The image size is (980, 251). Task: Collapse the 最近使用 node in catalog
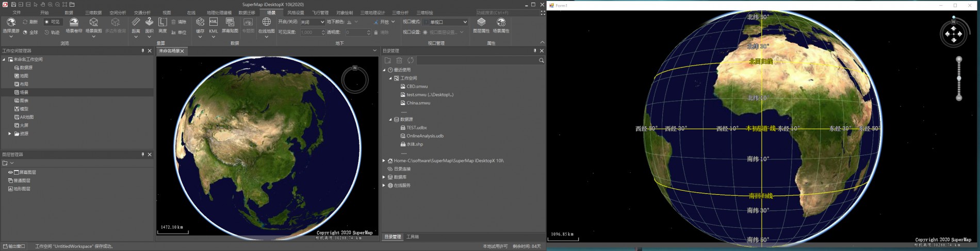click(384, 70)
